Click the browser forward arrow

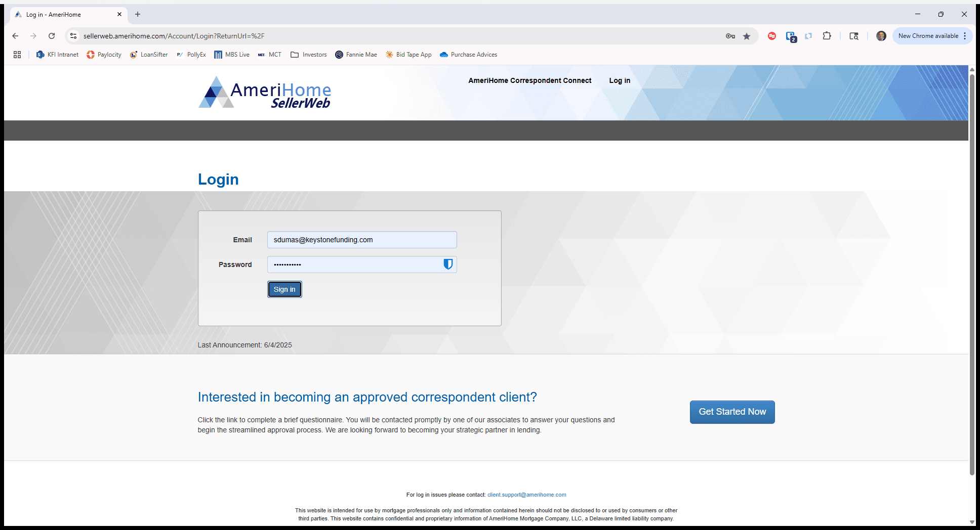[x=33, y=36]
